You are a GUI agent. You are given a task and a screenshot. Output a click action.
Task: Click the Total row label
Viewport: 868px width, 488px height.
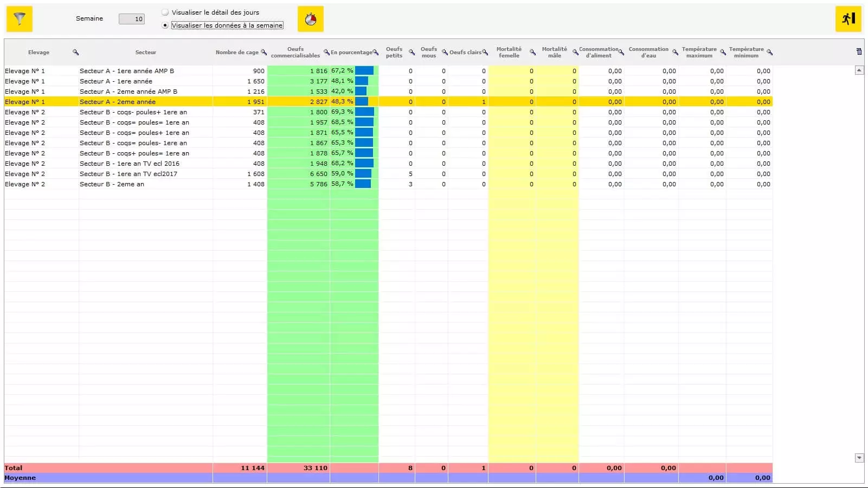(x=14, y=468)
